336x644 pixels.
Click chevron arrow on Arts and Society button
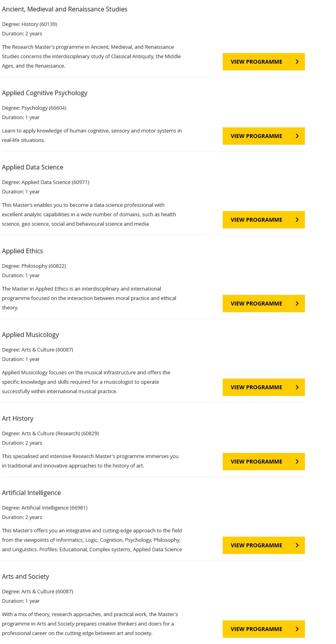297,629
